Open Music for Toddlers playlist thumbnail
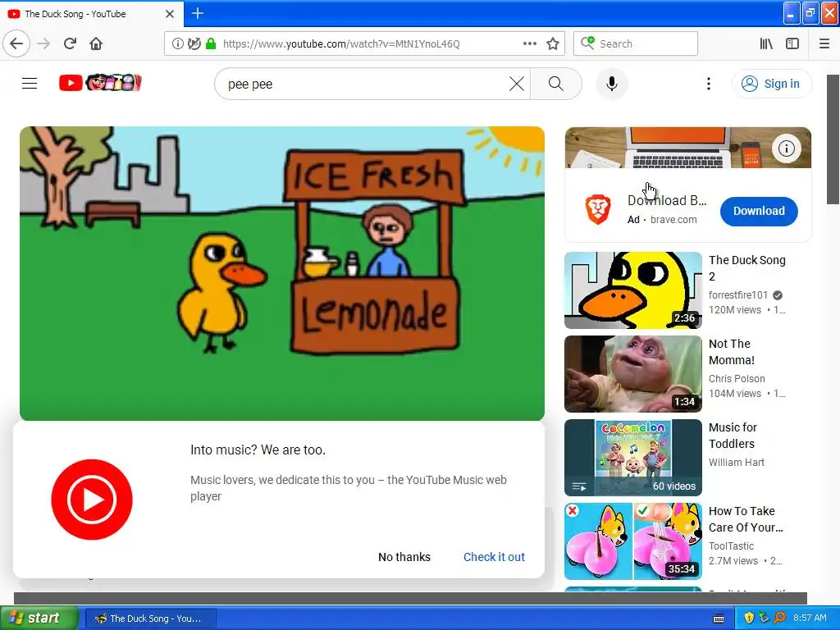840x630 pixels. tap(632, 458)
